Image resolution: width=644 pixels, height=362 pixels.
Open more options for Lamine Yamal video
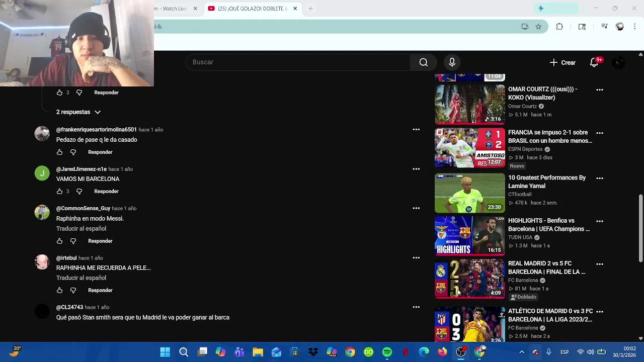[600, 178]
